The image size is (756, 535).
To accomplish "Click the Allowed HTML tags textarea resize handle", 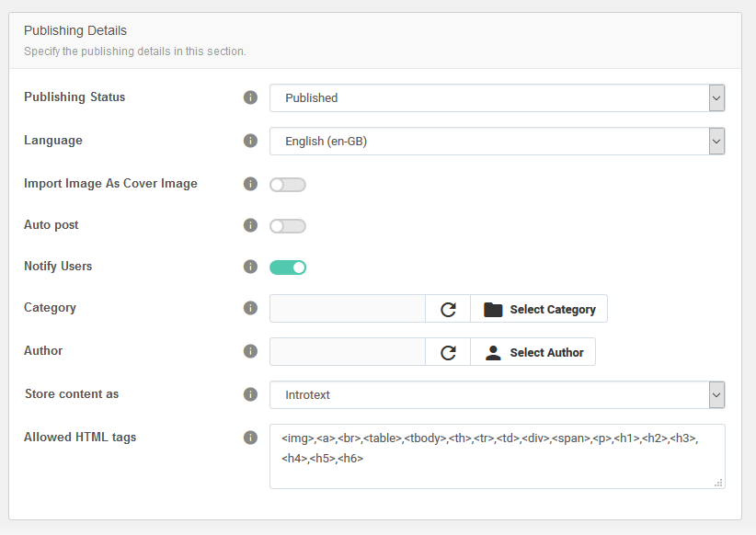I will point(718,483).
